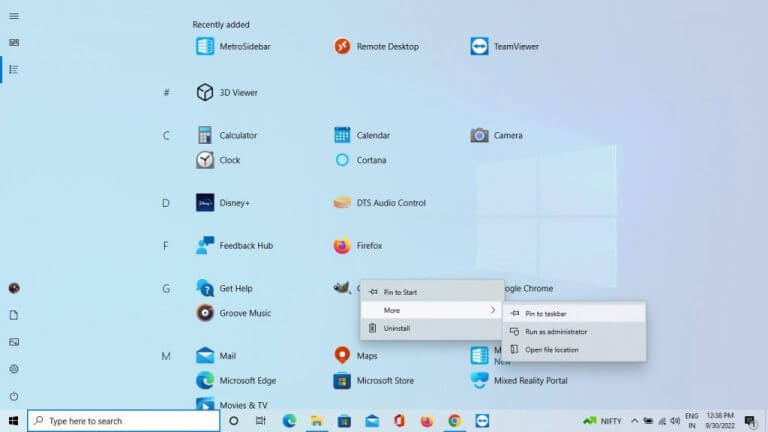
Task: Click the M section letter header
Action: click(x=166, y=356)
